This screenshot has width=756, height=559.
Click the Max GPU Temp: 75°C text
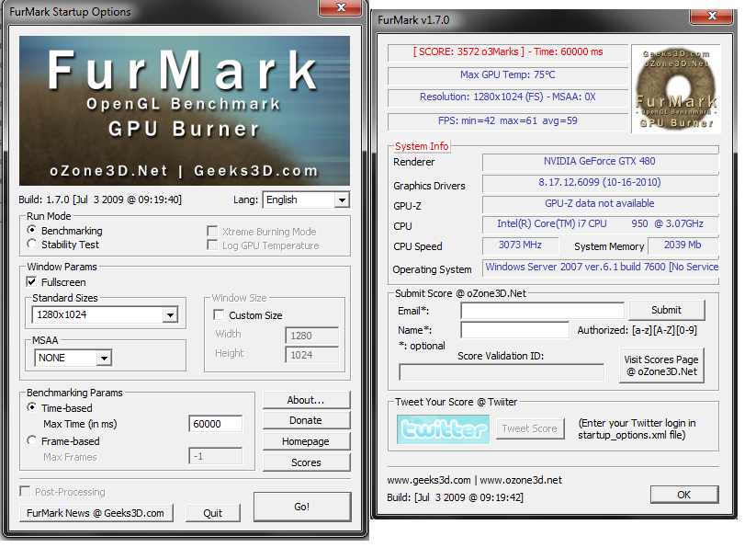508,74
